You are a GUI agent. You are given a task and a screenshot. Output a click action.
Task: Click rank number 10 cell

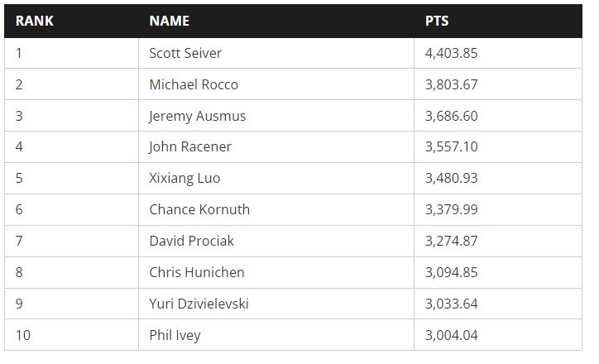coord(22,336)
